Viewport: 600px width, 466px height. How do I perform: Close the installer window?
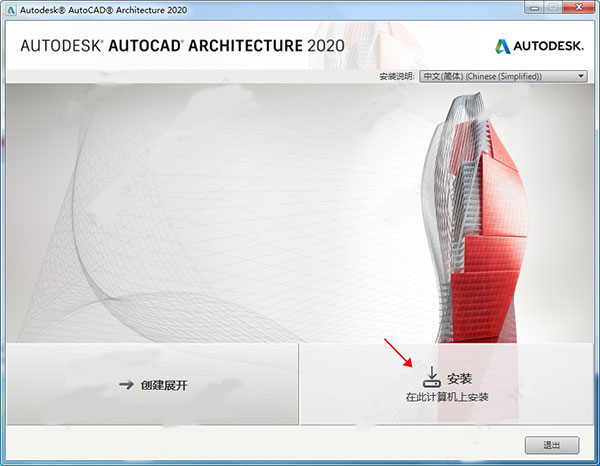click(579, 8)
